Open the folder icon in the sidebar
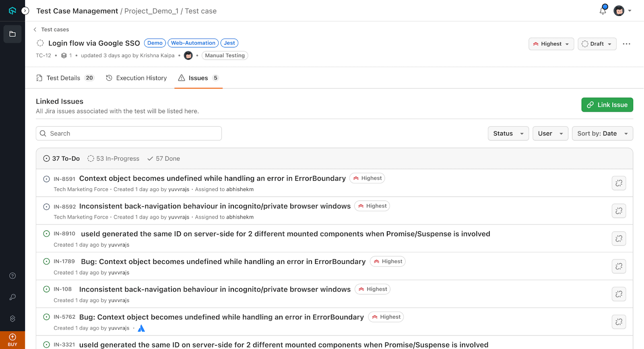The height and width of the screenshot is (349, 644). [12, 34]
